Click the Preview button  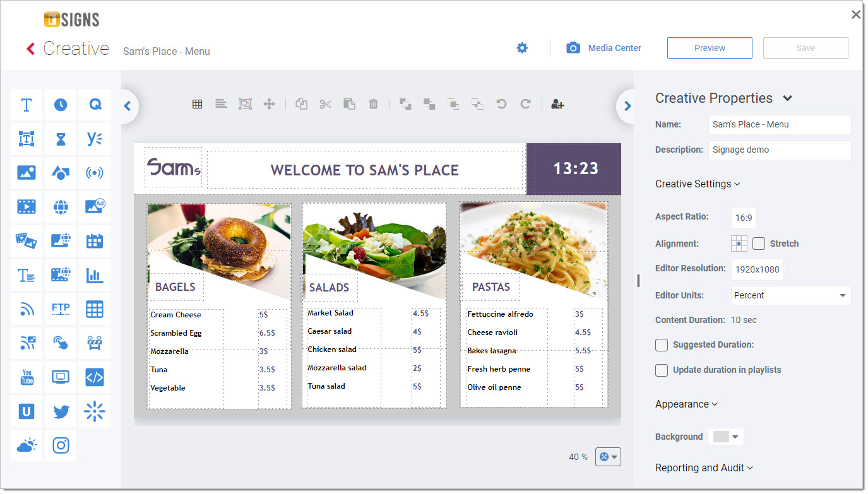[710, 48]
